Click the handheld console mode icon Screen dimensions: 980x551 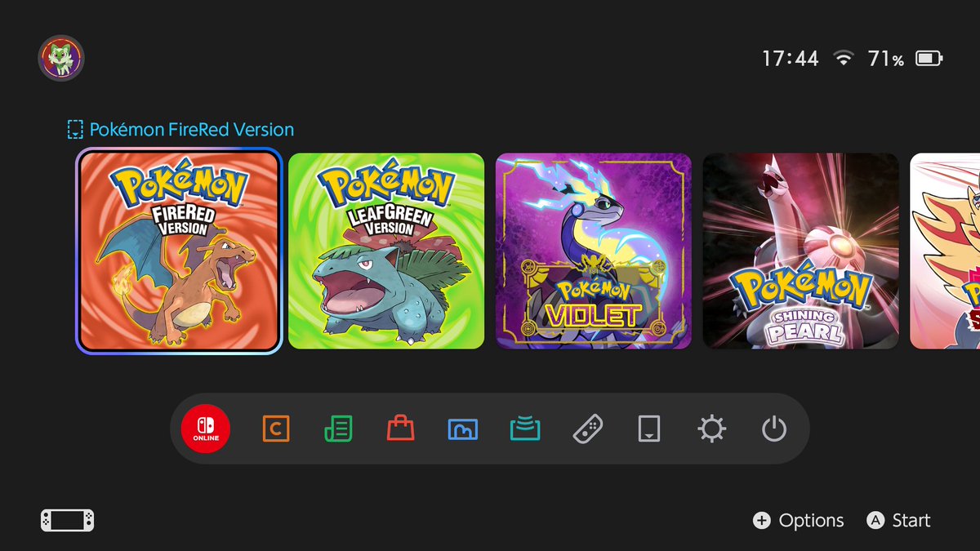[67, 520]
